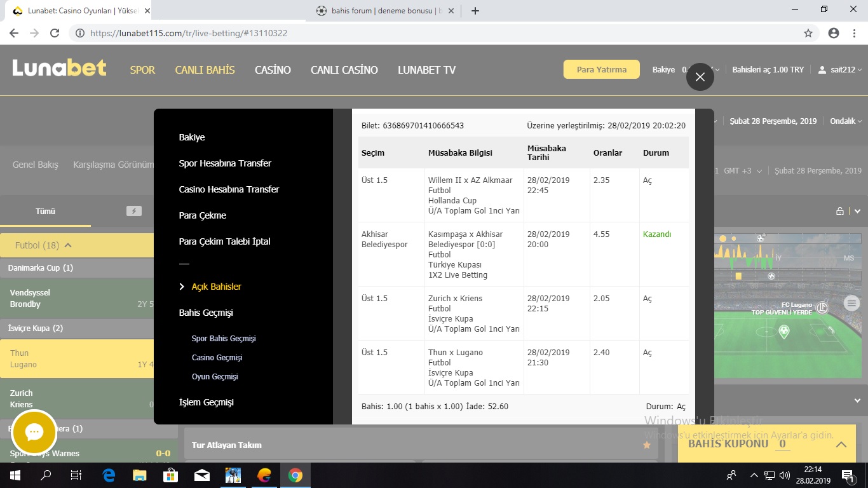
Task: Switch to Chrome in the taskbar
Action: coord(295,475)
